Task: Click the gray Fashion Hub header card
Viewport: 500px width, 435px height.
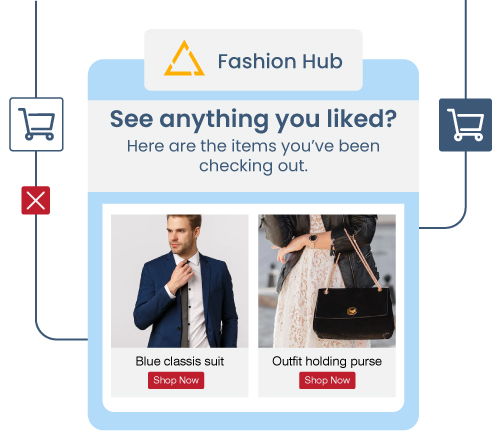Action: pos(253,60)
